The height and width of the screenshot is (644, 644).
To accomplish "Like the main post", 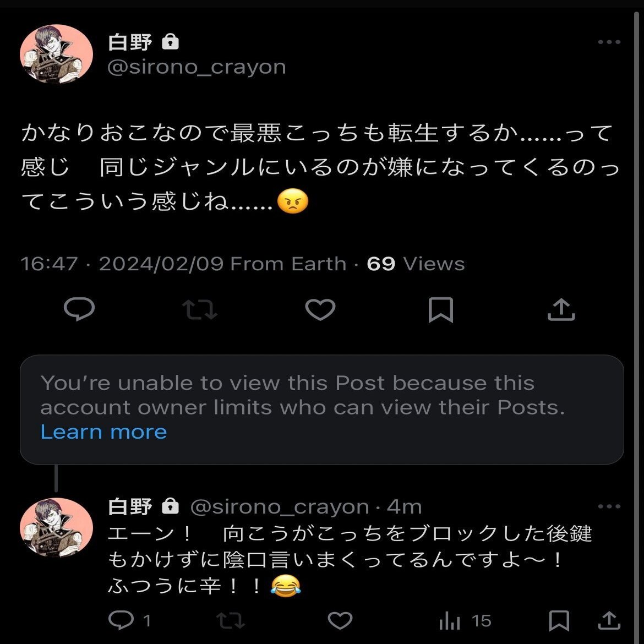I will pos(320,309).
